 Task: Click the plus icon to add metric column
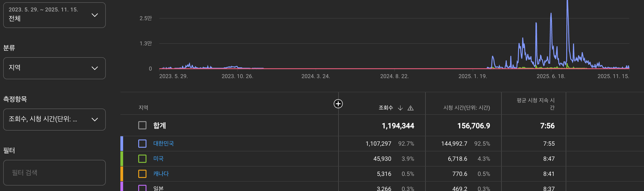[x=338, y=104]
